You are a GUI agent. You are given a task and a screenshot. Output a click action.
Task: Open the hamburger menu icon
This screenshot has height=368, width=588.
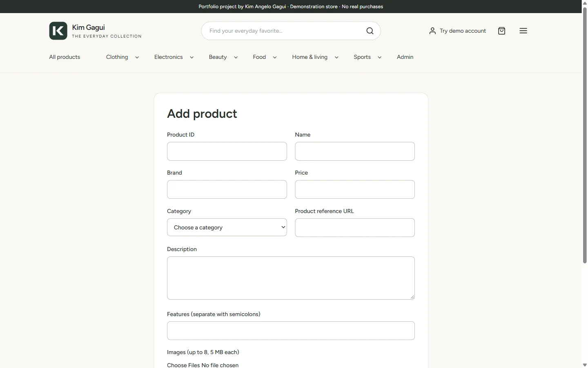tap(523, 31)
